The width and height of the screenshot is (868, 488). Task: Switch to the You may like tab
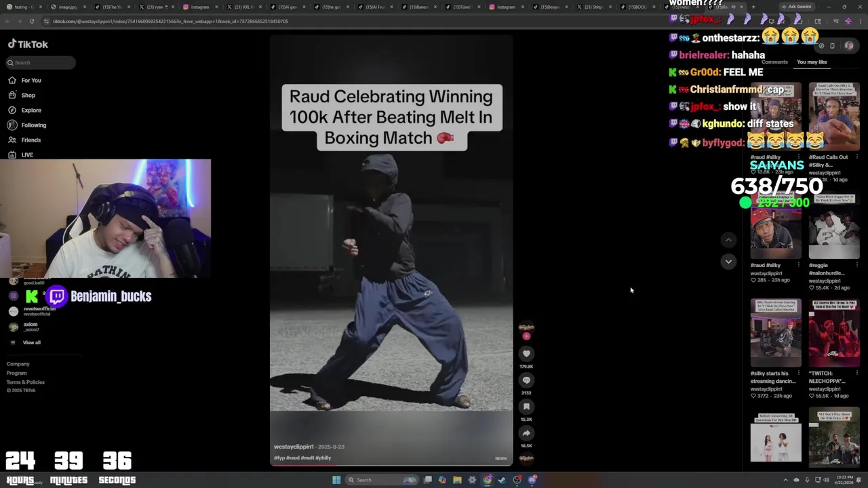pos(812,62)
